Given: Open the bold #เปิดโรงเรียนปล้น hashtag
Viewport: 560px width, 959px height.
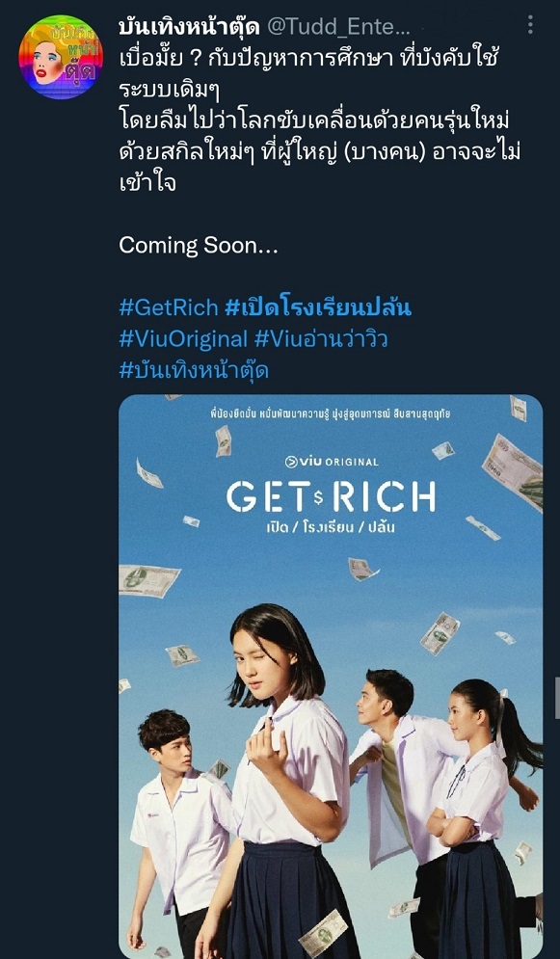Looking at the screenshot, I should [317, 307].
